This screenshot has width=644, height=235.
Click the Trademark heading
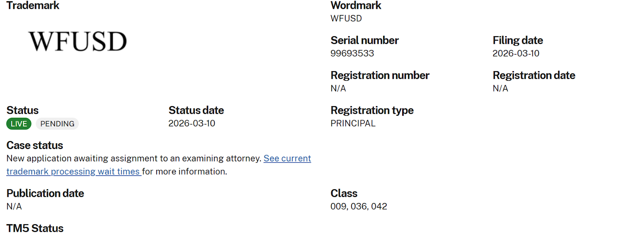coord(33,6)
